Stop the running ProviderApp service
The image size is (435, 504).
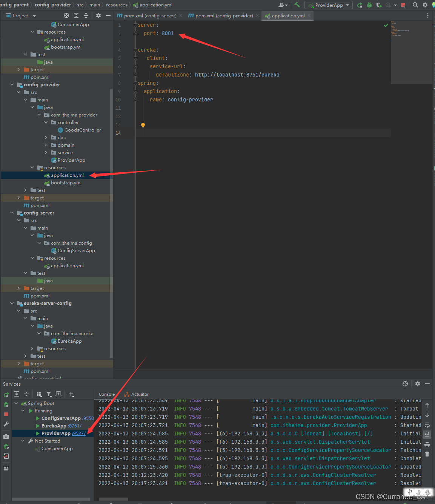(6, 414)
